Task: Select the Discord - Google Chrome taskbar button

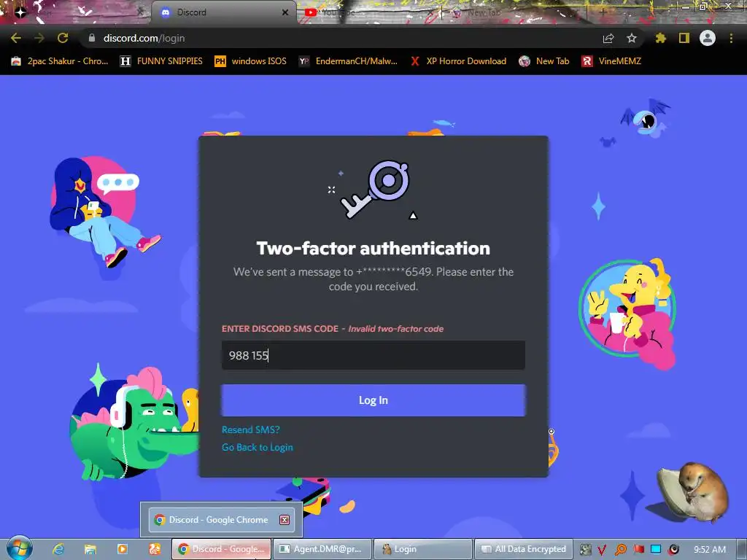Action: 221,549
